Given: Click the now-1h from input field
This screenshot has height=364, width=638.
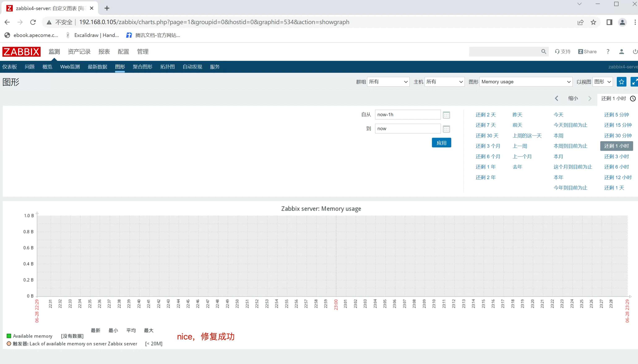Looking at the screenshot, I should tap(408, 115).
